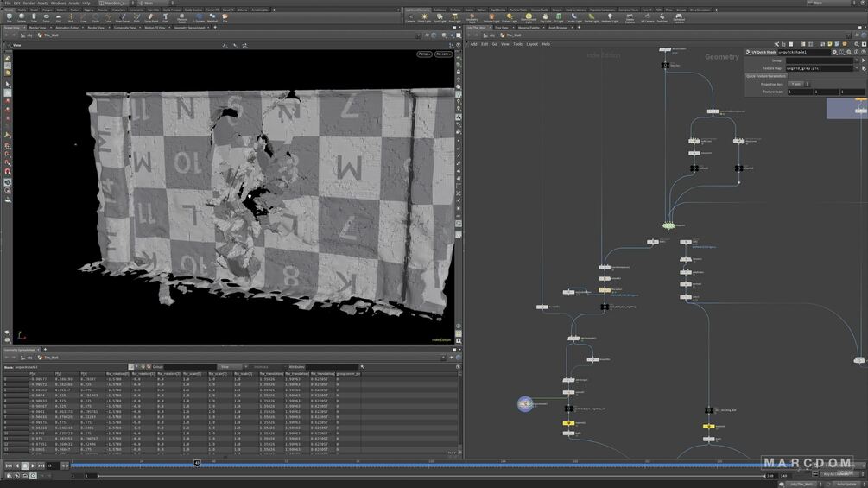Viewport: 868px width, 488px height.
Task: Select the Grid shelf tool
Action: coord(58,17)
